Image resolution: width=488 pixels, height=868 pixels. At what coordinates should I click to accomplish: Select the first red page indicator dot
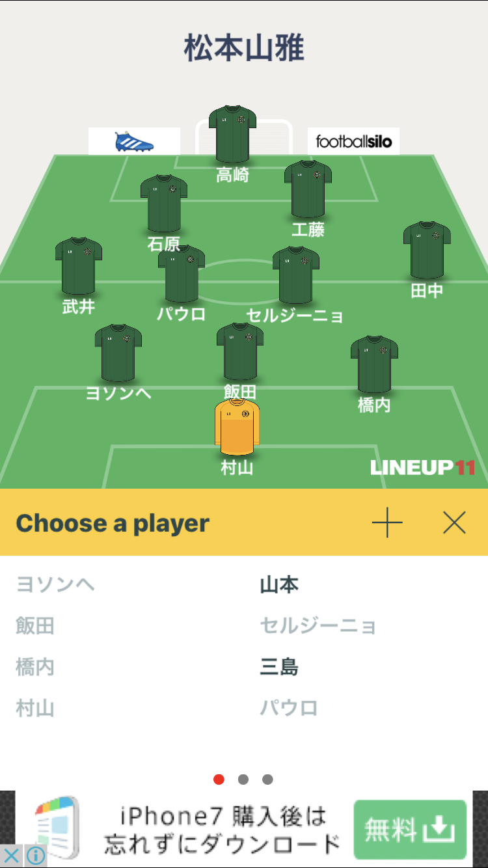pos(219,780)
